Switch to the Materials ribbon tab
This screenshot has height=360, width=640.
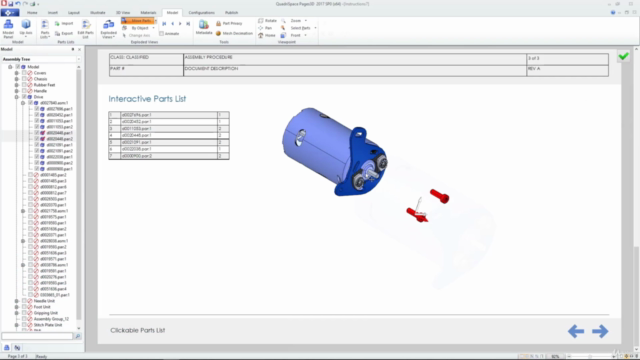[148, 13]
